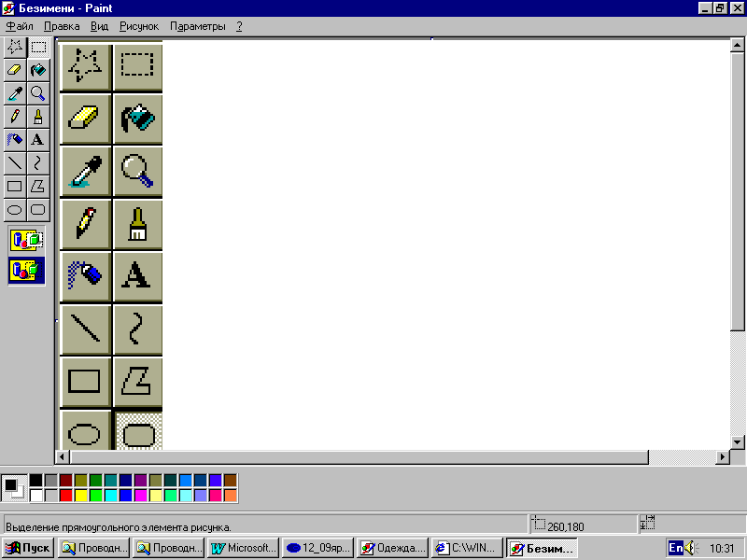Pick the teal color swatch
This screenshot has width=747, height=560.
[111, 480]
